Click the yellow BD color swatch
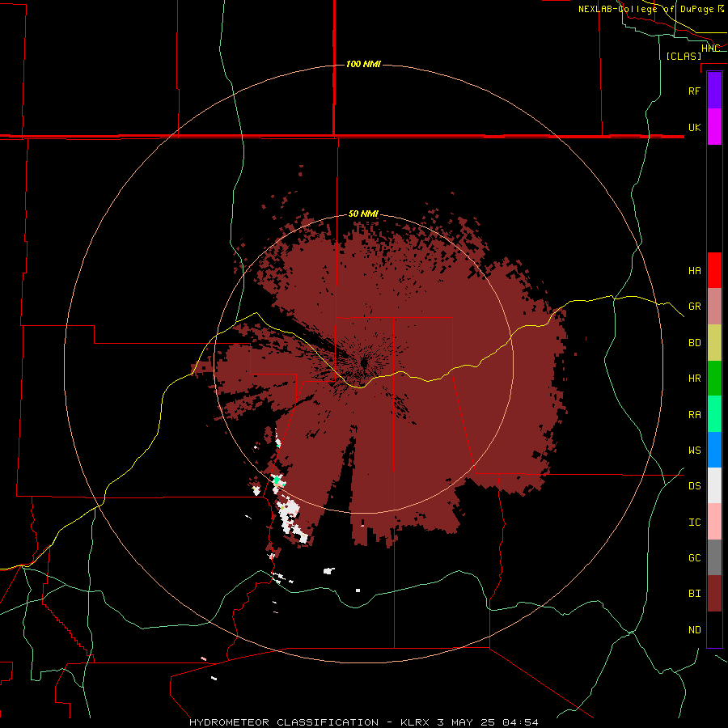 click(x=714, y=343)
